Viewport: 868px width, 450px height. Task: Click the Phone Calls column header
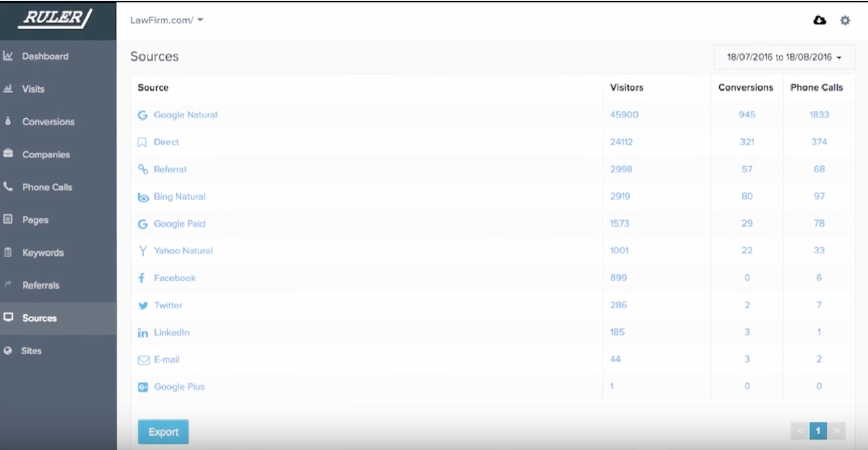(x=816, y=87)
